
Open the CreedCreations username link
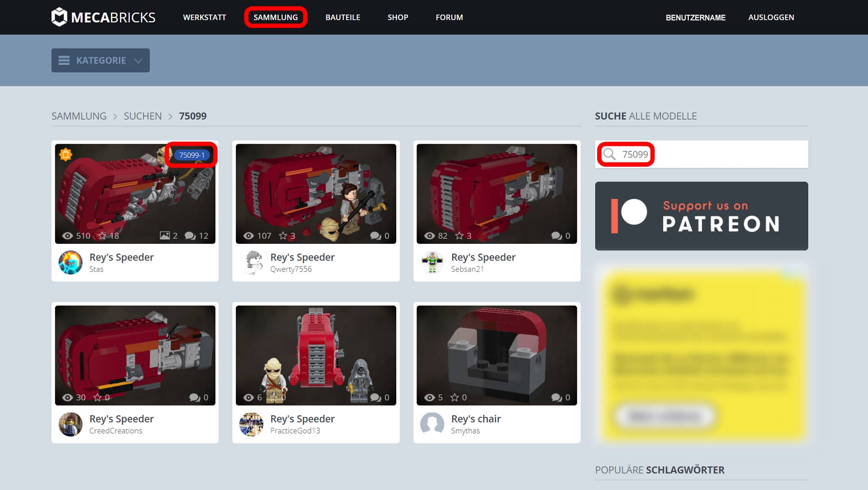116,431
